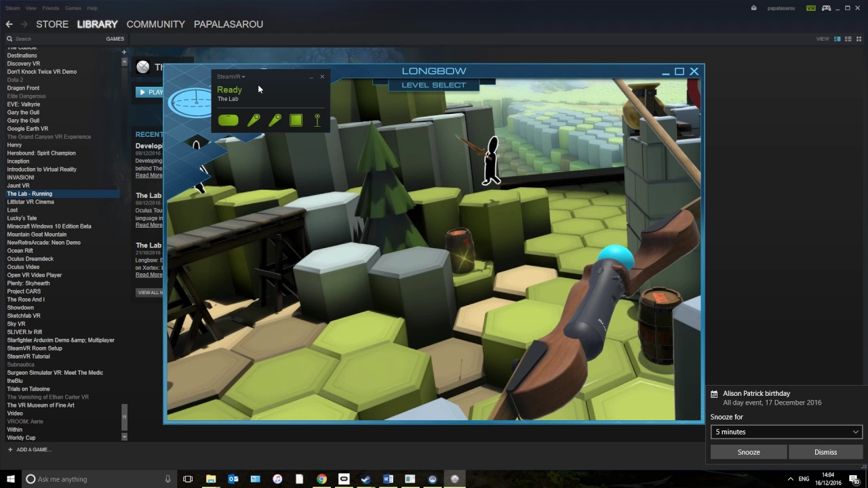This screenshot has height=488, width=868.
Task: Select Project CARS in the library
Action: [24, 291]
